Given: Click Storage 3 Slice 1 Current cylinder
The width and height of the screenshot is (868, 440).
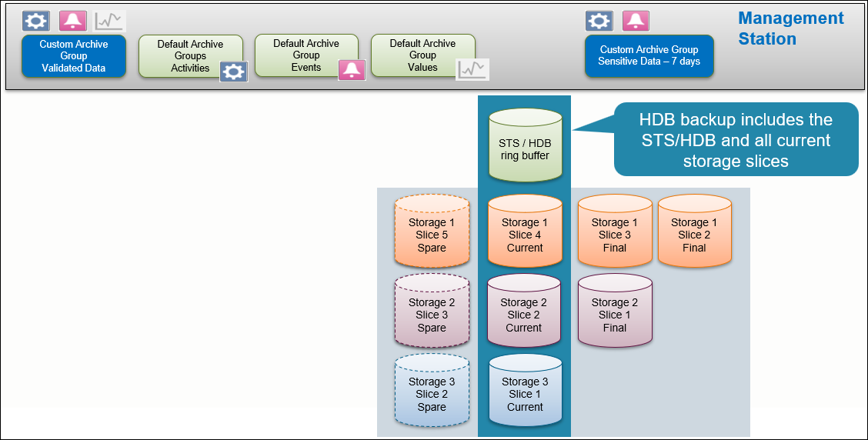Looking at the screenshot, I should pos(525,392).
